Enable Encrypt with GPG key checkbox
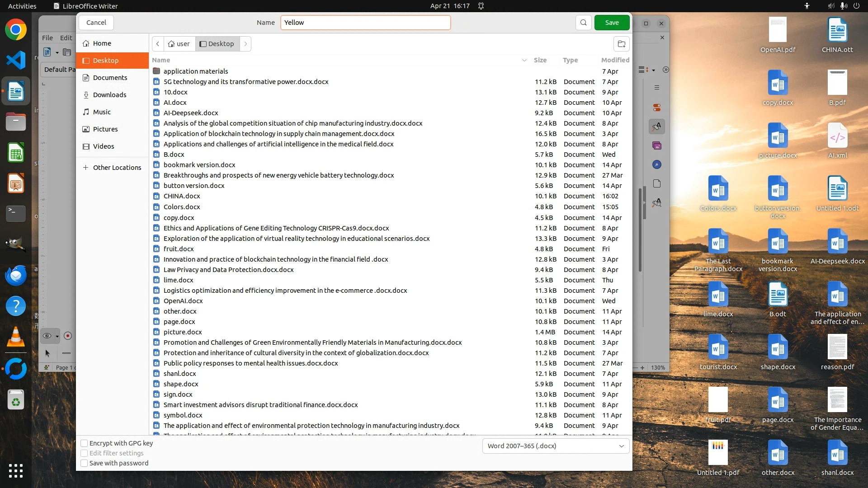This screenshot has height=488, width=868. click(x=84, y=443)
